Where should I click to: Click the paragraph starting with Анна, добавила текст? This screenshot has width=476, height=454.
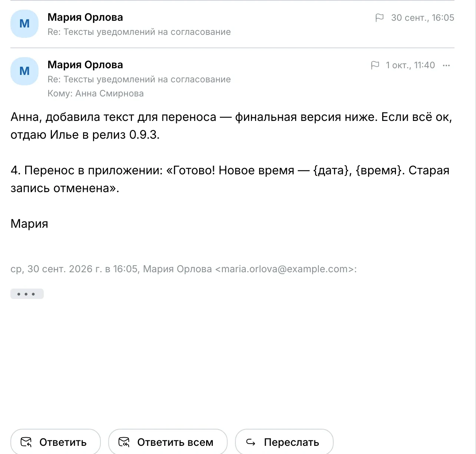pyautogui.click(x=231, y=126)
